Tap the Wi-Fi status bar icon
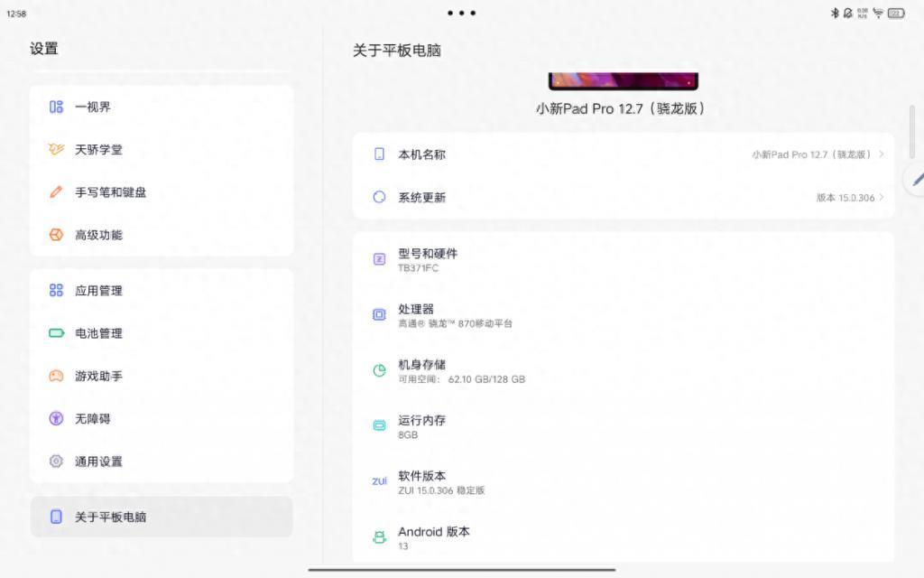 click(878, 13)
